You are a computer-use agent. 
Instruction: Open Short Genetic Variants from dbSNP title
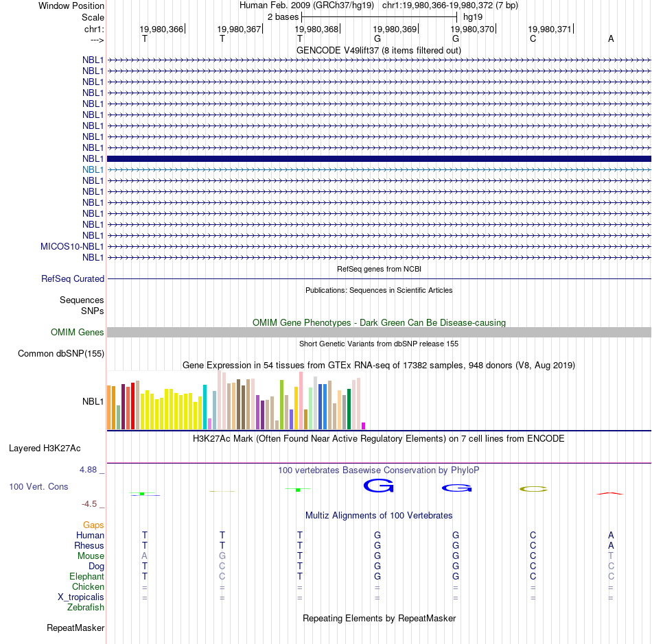[379, 344]
